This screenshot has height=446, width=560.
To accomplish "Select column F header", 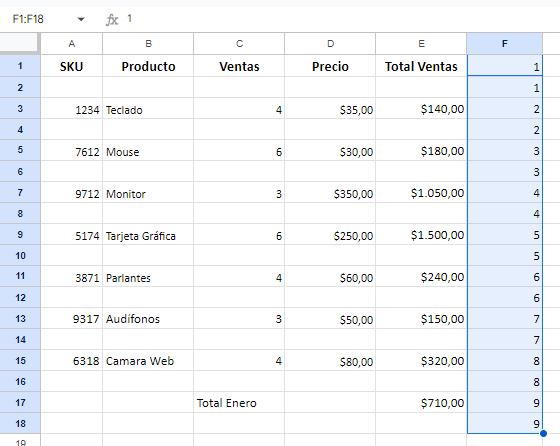I will click(x=505, y=44).
